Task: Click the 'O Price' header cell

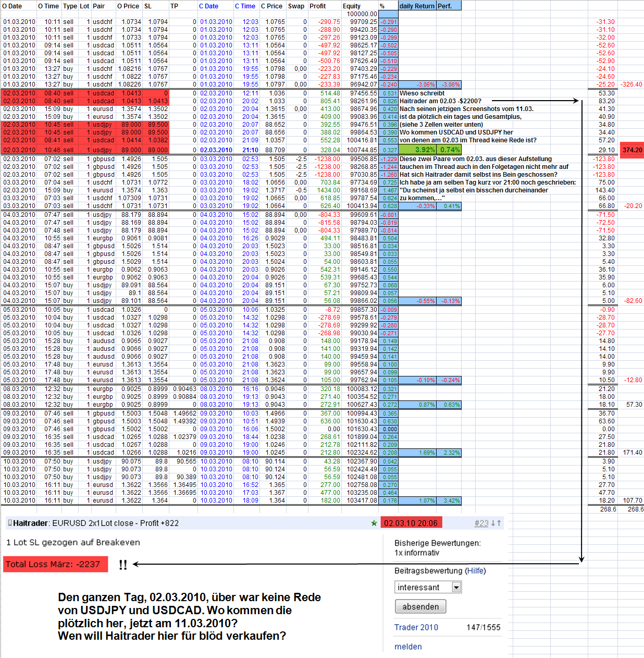Action: [128, 6]
